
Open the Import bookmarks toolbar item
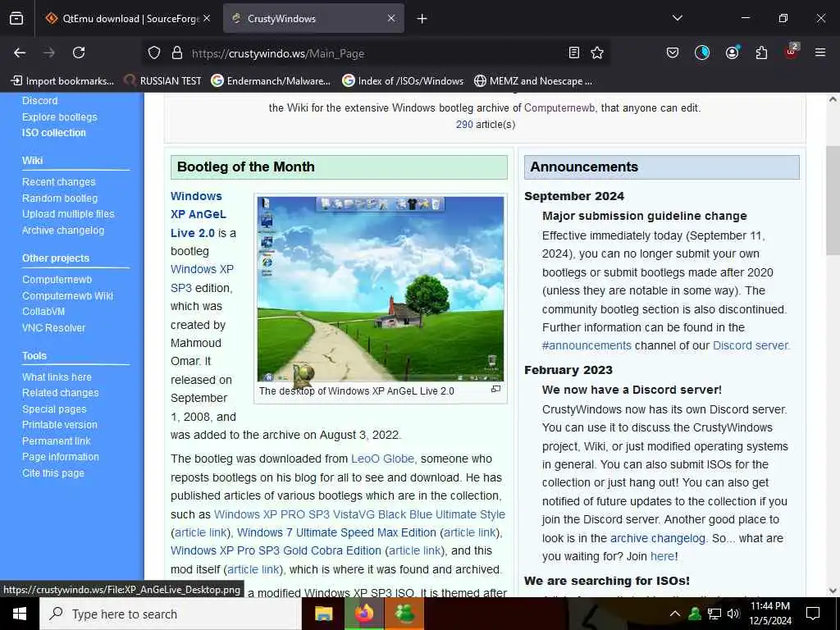(62, 81)
